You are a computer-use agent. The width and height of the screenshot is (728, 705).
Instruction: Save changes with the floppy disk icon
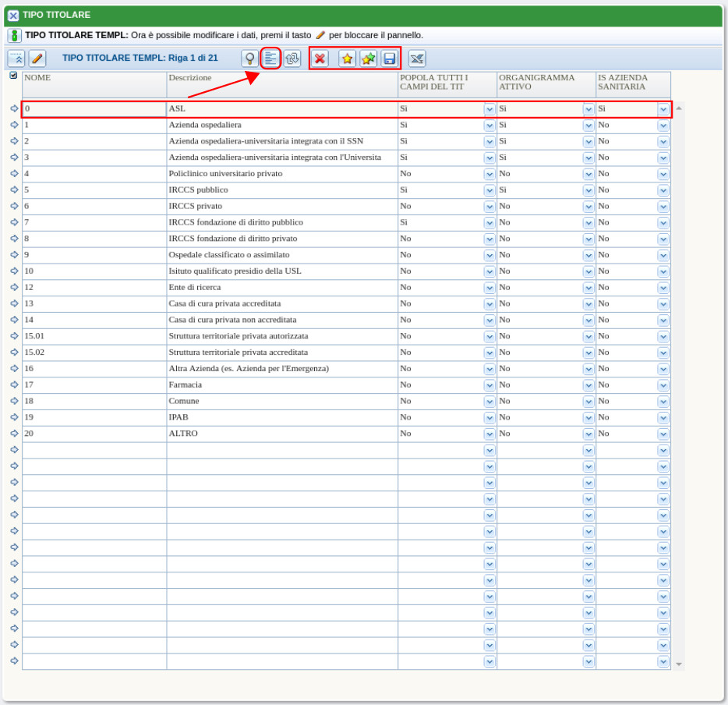point(389,58)
